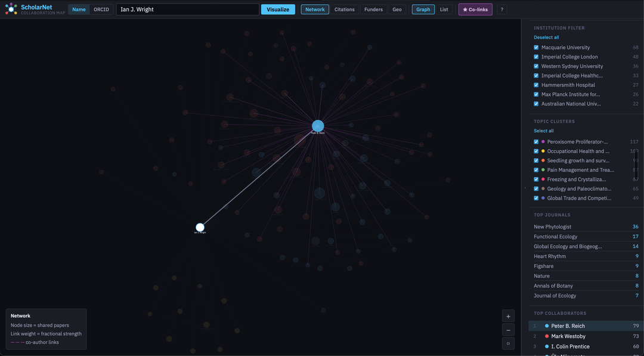
Task: Collapse the right sidebar panel handle
Action: pyautogui.click(x=525, y=188)
